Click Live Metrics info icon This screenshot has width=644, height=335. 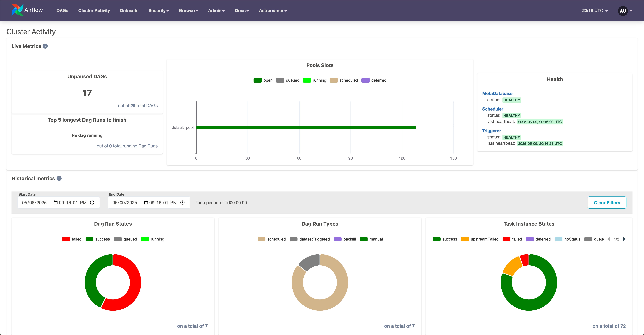pyautogui.click(x=45, y=46)
